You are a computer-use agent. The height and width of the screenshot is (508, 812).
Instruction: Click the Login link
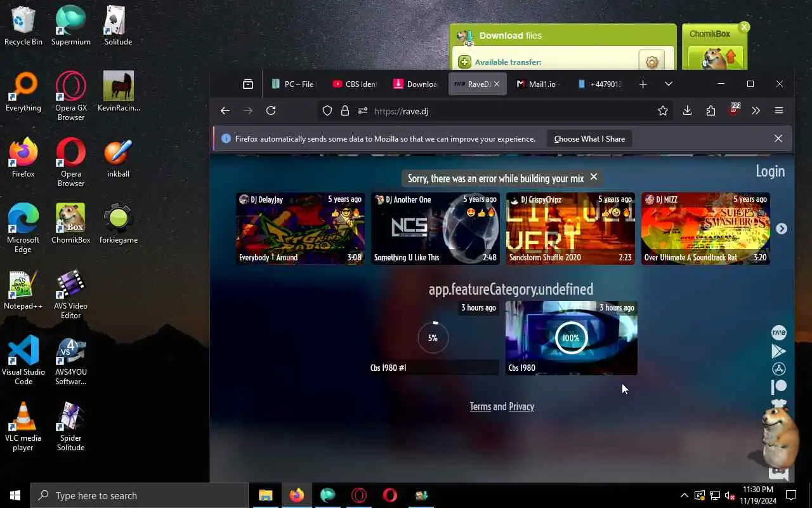[770, 171]
